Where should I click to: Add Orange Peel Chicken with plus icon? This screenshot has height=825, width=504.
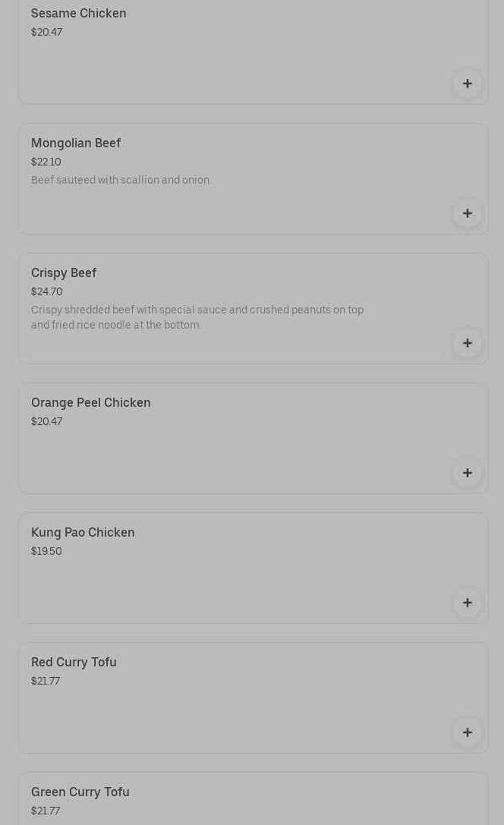coord(468,473)
